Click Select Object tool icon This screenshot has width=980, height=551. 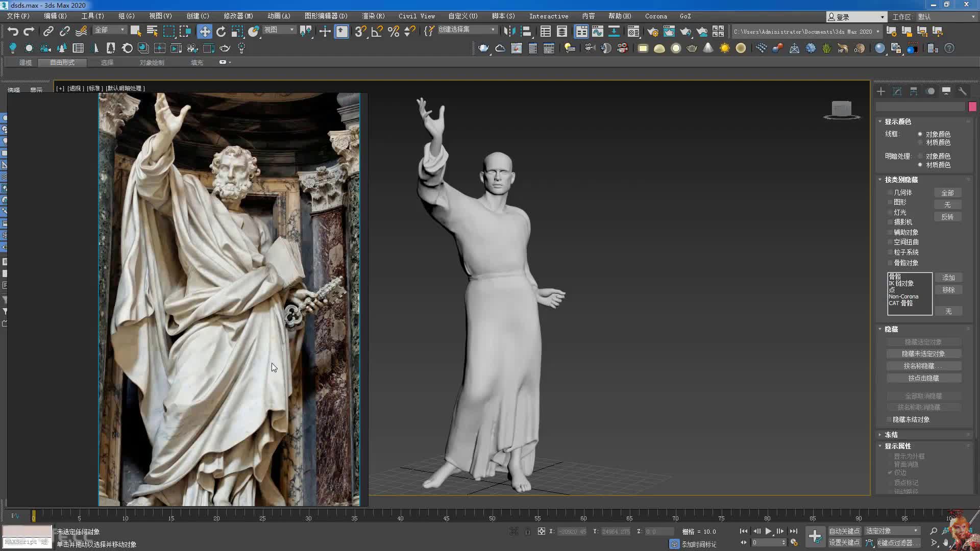click(136, 32)
